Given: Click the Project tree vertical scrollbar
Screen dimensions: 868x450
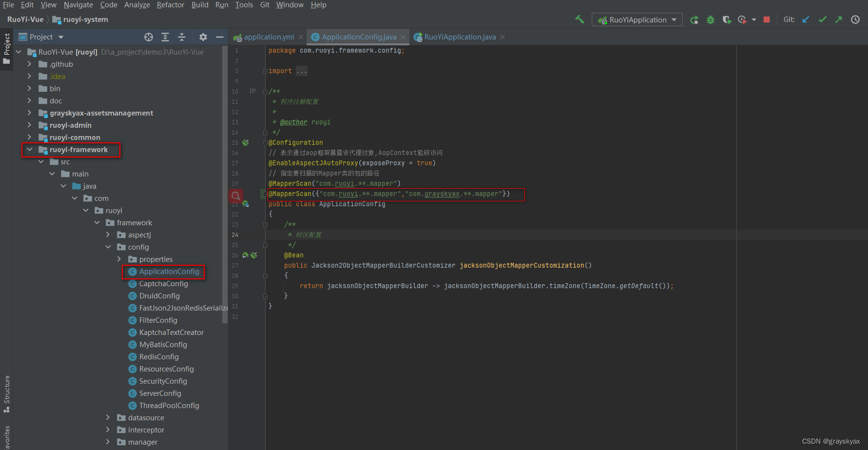Looking at the screenshot, I should pos(225,184).
